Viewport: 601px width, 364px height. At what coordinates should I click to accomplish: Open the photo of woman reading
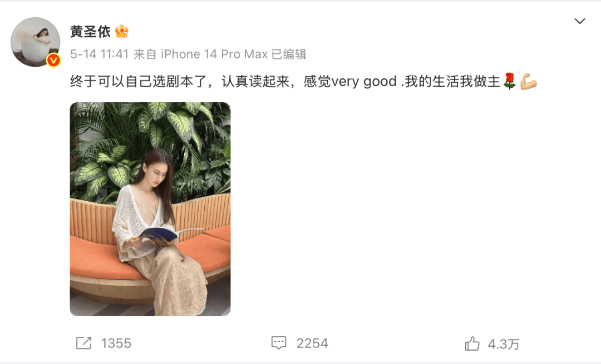[x=150, y=209]
